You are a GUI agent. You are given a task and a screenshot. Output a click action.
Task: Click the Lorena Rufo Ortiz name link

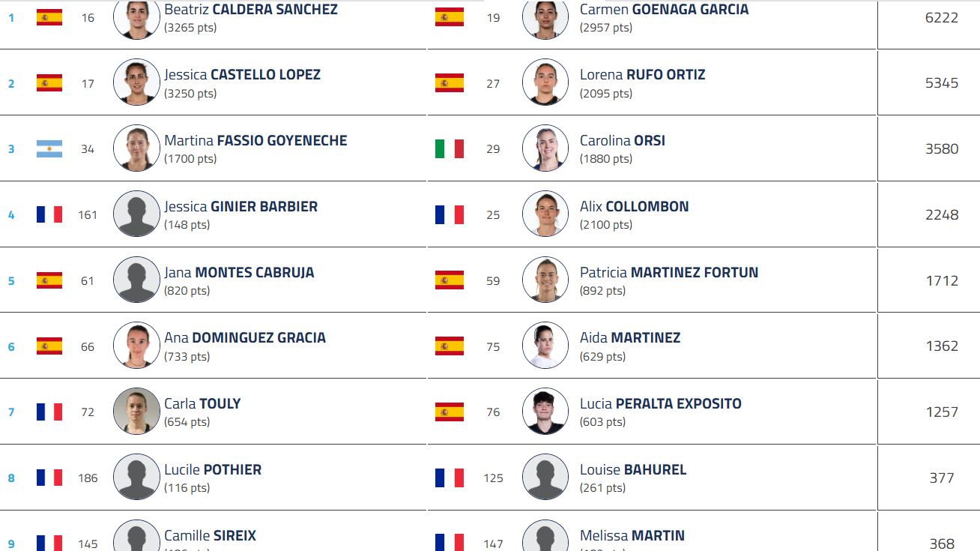point(642,75)
